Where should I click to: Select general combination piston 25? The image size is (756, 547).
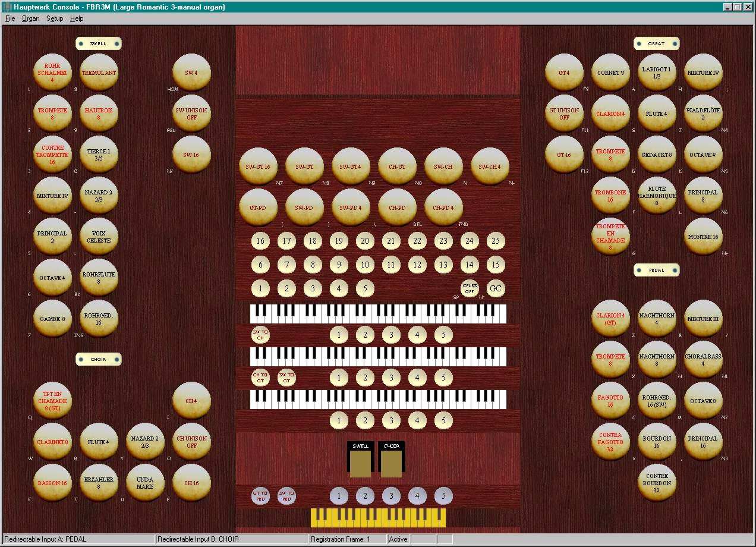[x=496, y=241]
